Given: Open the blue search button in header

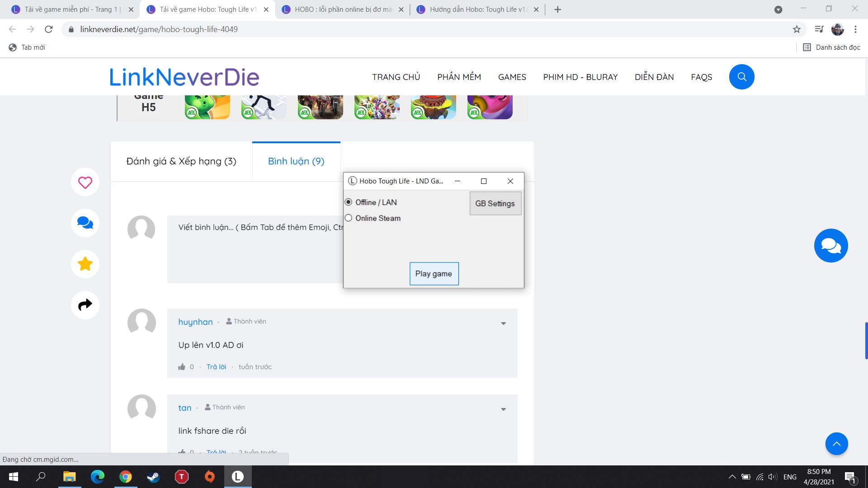Looking at the screenshot, I should (x=741, y=77).
